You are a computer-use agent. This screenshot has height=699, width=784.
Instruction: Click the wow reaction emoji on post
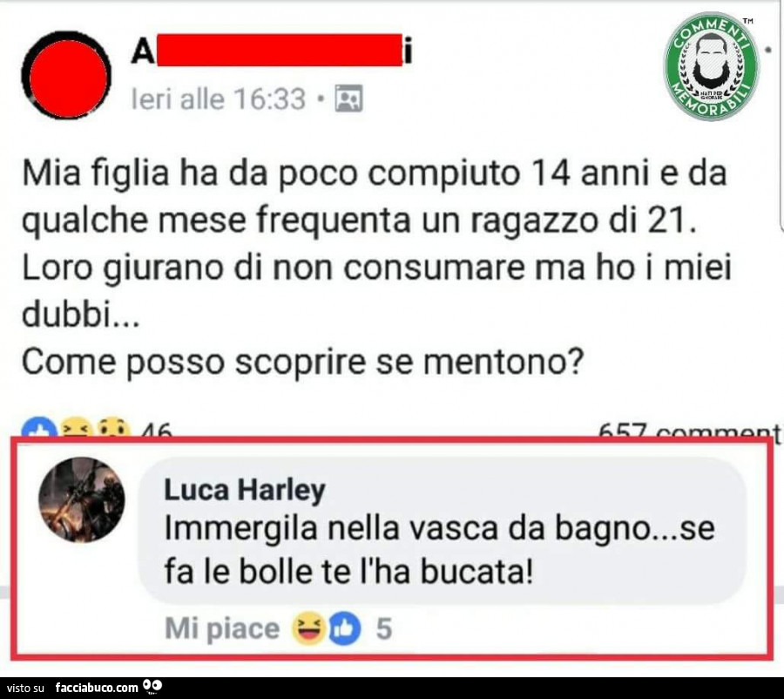coord(114,427)
